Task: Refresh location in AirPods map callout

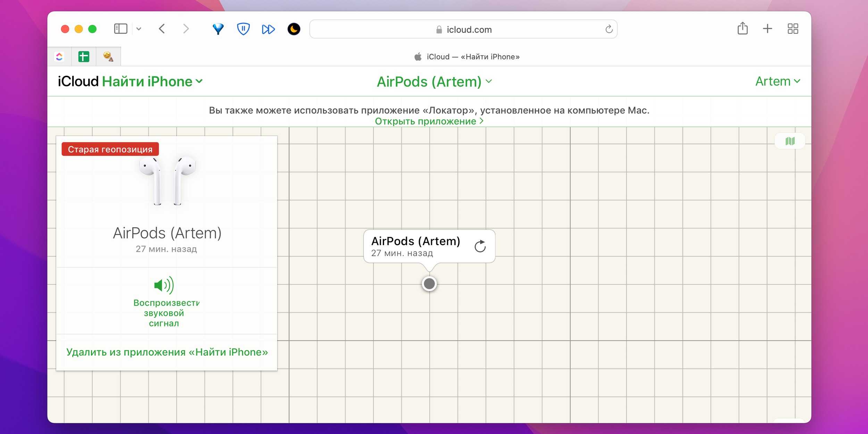Action: click(480, 246)
